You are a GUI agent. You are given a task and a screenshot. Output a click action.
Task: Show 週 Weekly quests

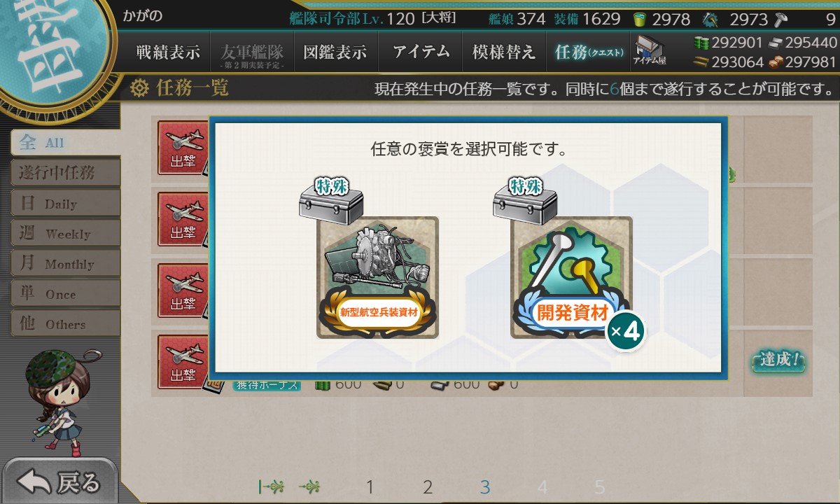pyautogui.click(x=66, y=233)
